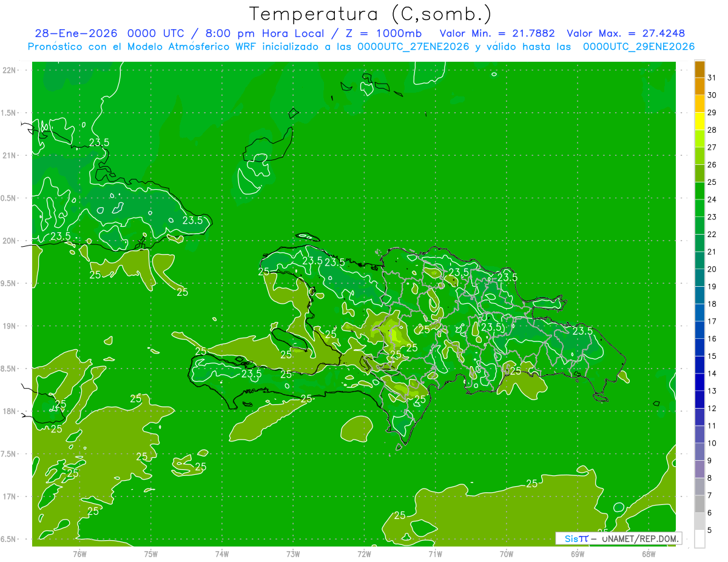
Task: Click the 18N latitude axis label
Action: pos(10,411)
